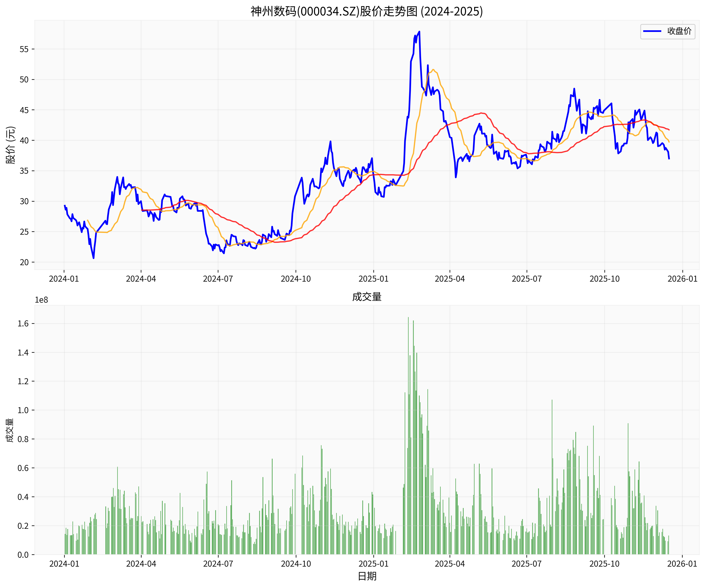Click the 2024-04 tick label on price chart

(141, 279)
